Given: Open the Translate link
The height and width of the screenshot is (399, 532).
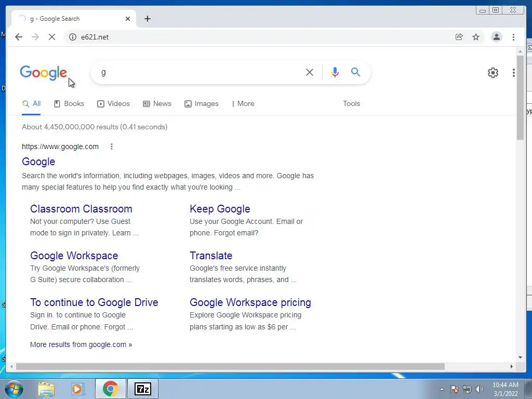Looking at the screenshot, I should pyautogui.click(x=211, y=256).
